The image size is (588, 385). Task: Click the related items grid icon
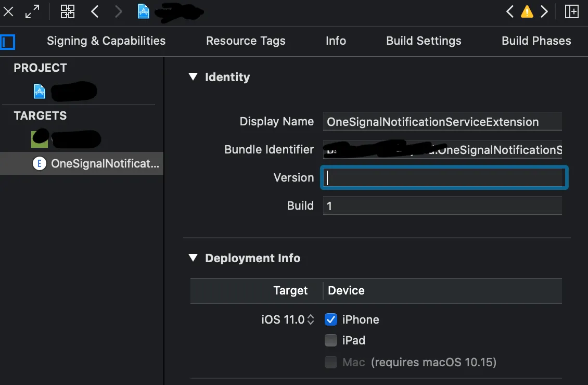point(68,11)
